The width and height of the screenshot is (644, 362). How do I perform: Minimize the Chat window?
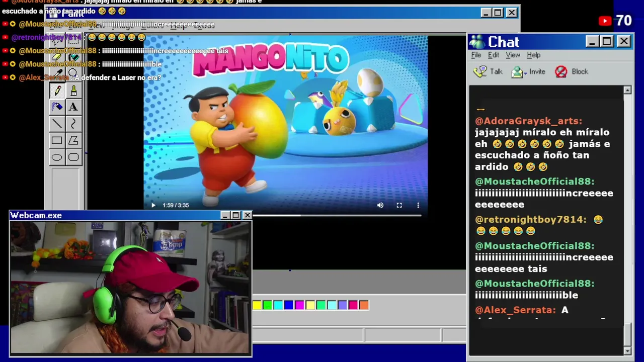tap(592, 41)
